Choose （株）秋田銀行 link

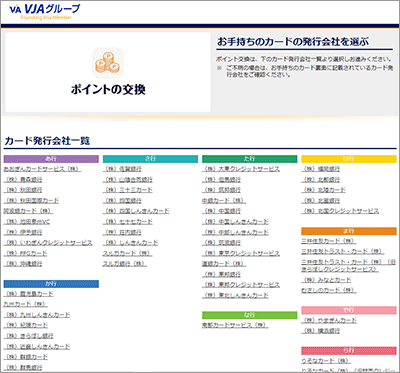(23, 190)
